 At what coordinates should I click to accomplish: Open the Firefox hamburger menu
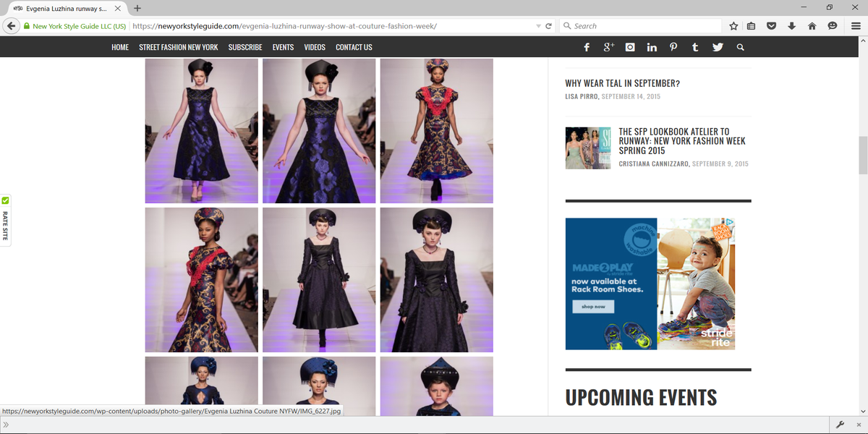coord(856,26)
